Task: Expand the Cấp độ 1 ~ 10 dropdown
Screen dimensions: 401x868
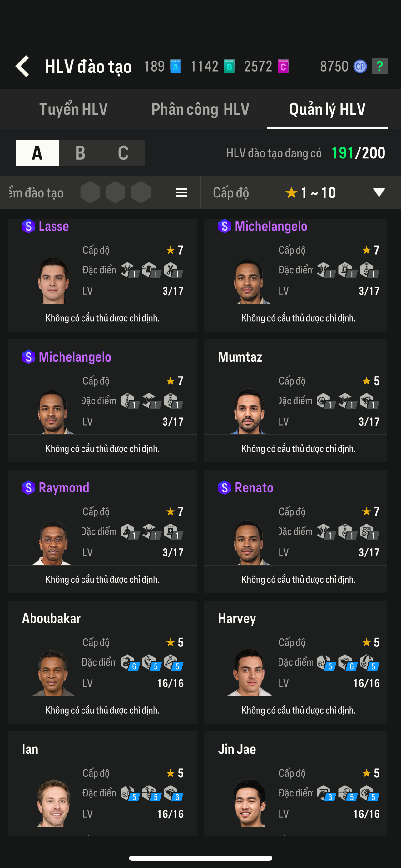Action: coord(379,192)
